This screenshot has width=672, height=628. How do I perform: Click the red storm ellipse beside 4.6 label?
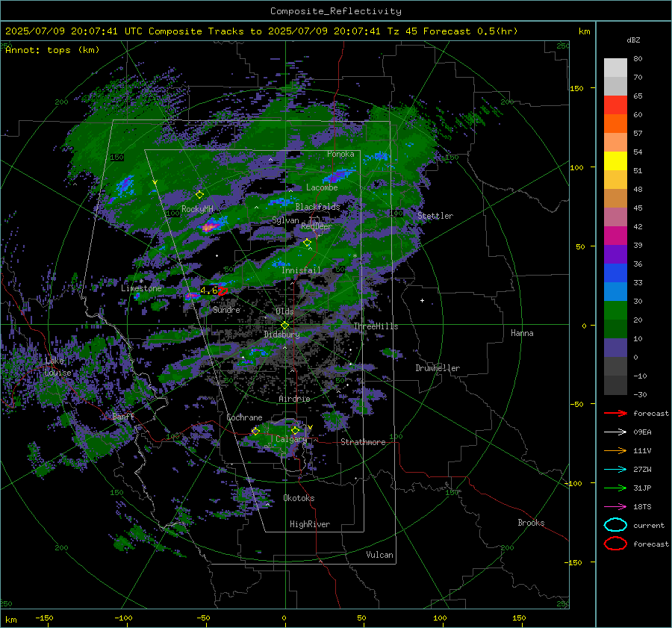(x=223, y=291)
